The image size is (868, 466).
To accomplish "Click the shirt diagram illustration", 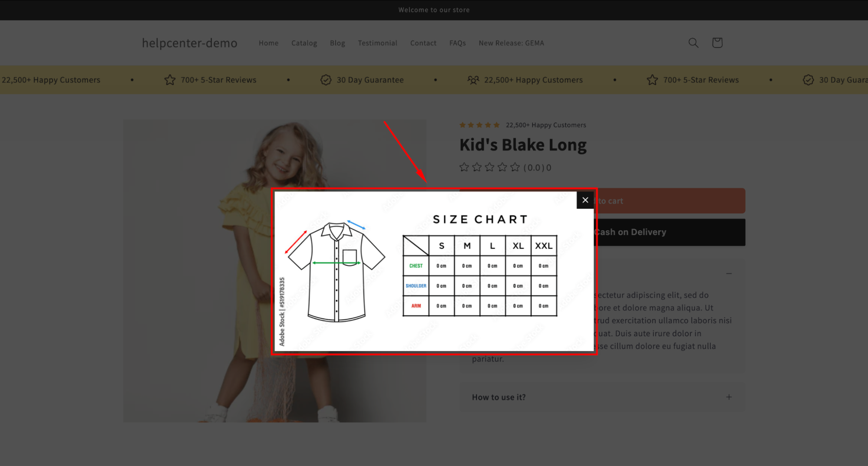I will tap(336, 270).
